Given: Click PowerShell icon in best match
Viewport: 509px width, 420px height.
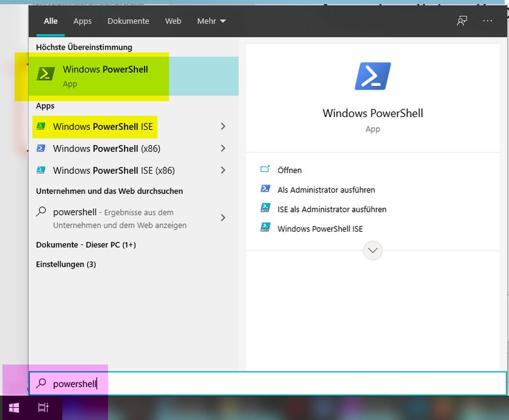Looking at the screenshot, I should [x=45, y=74].
